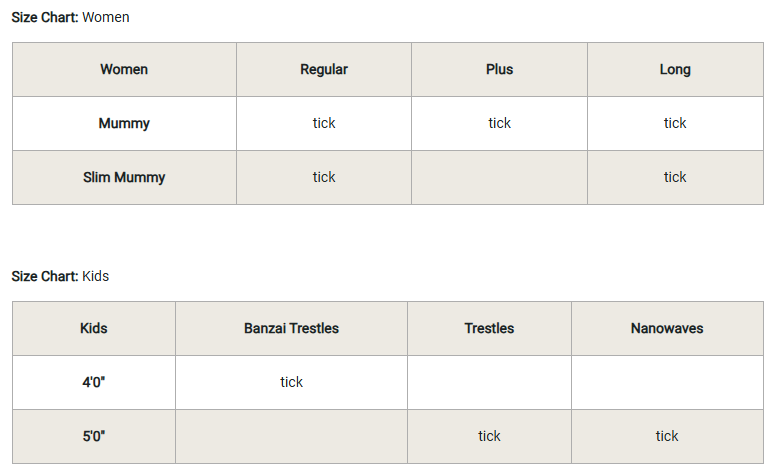772x473 pixels.
Task: Select the 5'0" row label
Action: tap(94, 436)
